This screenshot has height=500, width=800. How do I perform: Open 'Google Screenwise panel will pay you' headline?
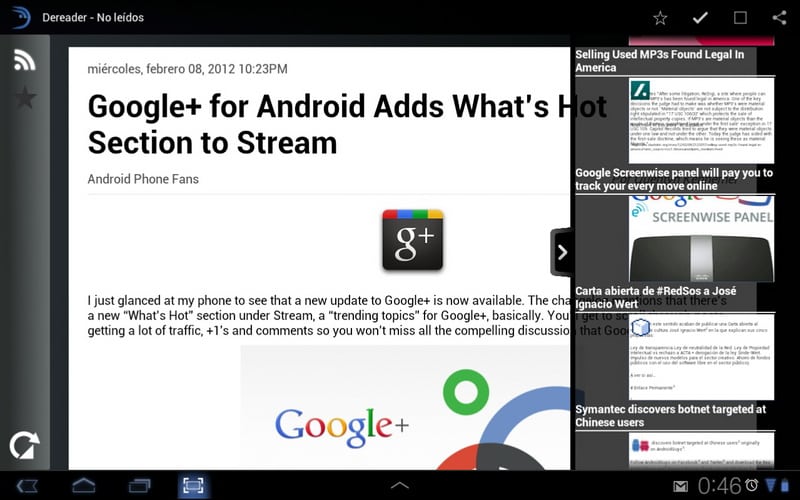point(674,179)
